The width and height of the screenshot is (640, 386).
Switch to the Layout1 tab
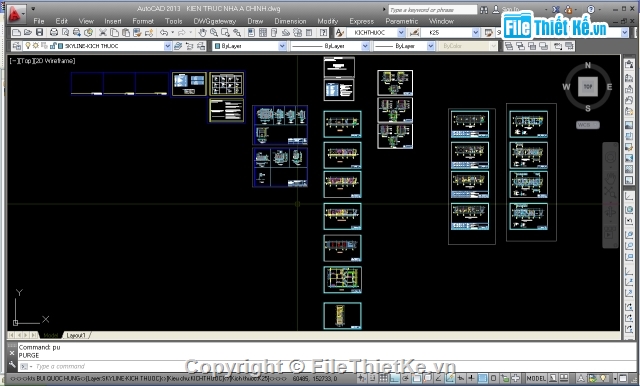(x=76, y=335)
